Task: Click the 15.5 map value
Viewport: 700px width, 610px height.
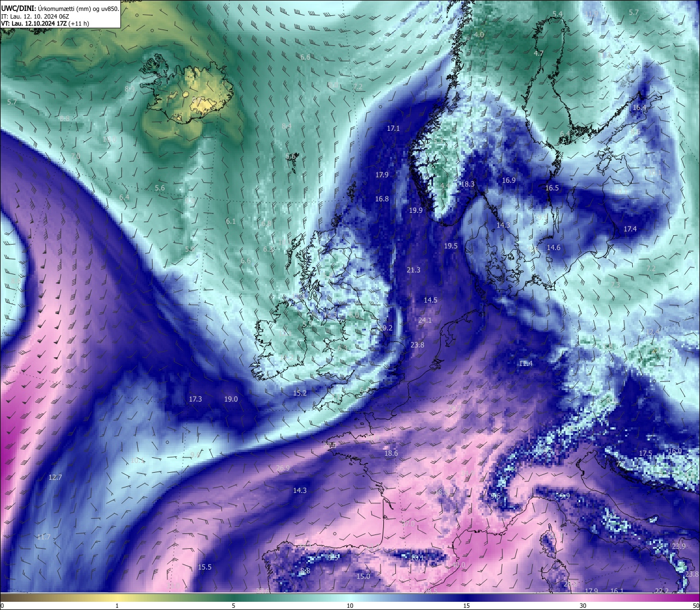Action: [205, 567]
